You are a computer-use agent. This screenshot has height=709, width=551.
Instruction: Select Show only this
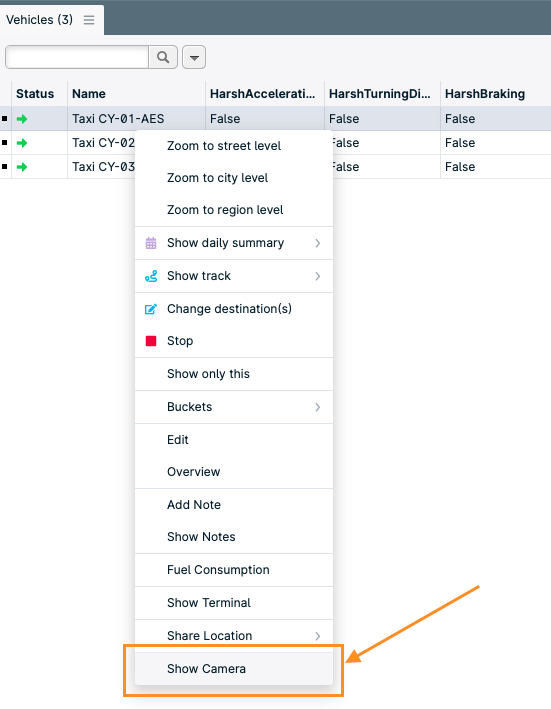click(234, 374)
